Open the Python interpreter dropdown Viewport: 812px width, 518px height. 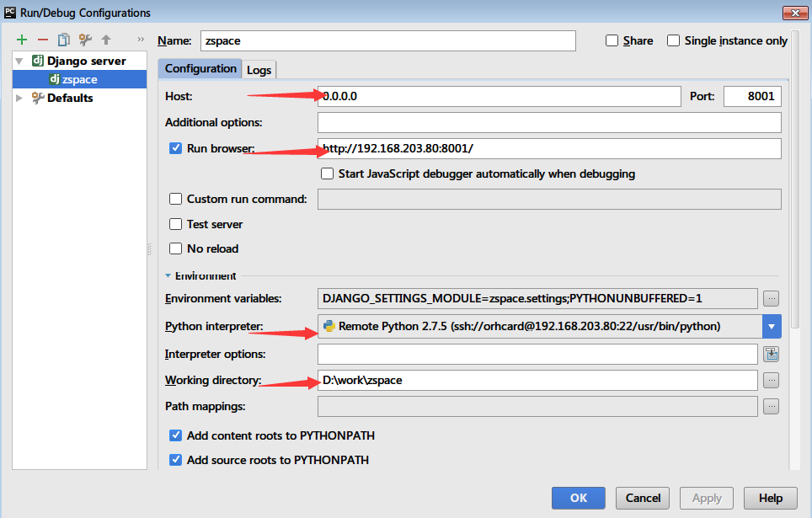click(x=772, y=326)
